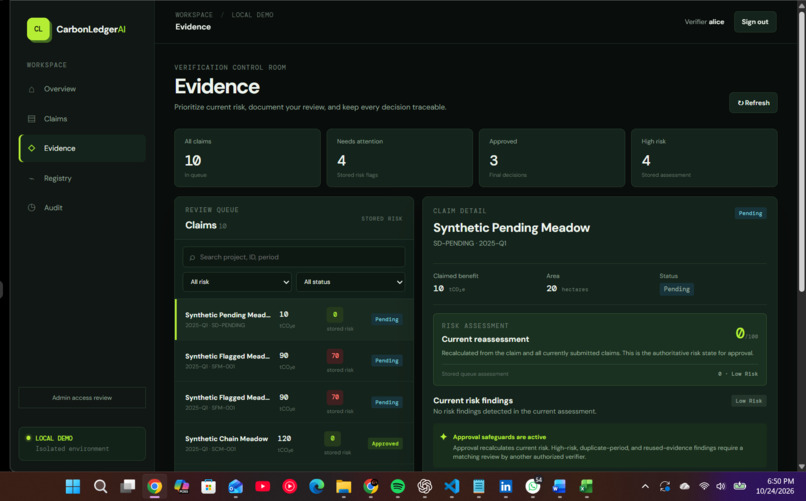Select the Synthetic Pending Meadow queue row

click(x=294, y=319)
